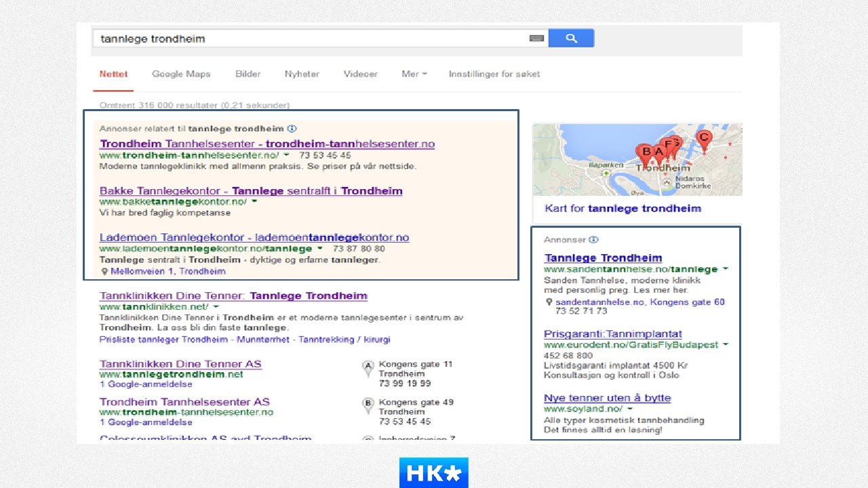Open the 'Mer' dropdown menu
This screenshot has width=868, height=488.
tap(414, 74)
